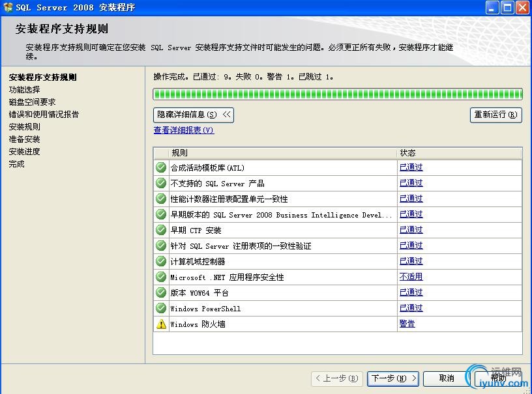Click the check icon beside 早期 CTP 安装
This screenshot has height=394, width=532.
[161, 230]
